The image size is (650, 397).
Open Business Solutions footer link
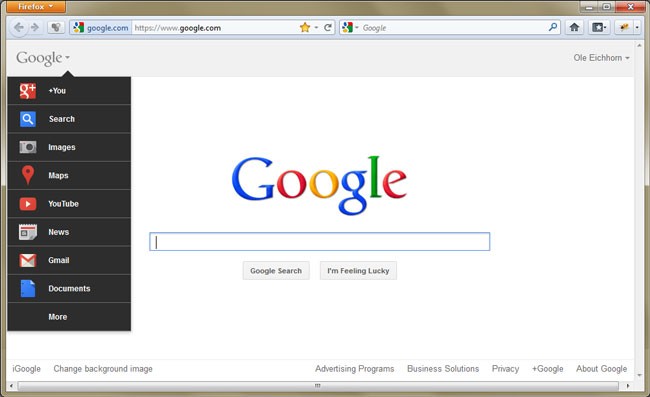click(443, 369)
